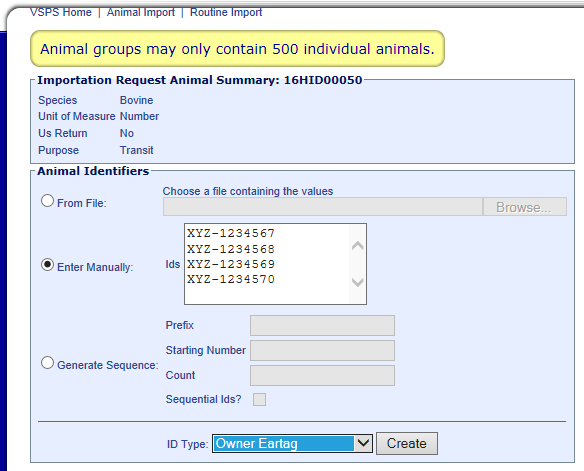Screen dimensions: 584x471
Task: Click the Count input field
Action: click(x=322, y=375)
